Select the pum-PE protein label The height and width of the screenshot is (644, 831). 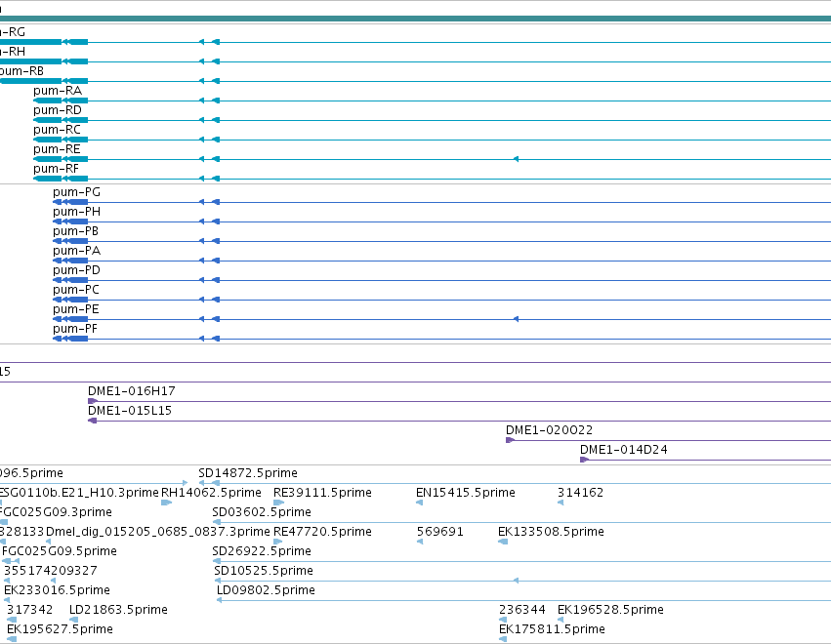coord(76,310)
